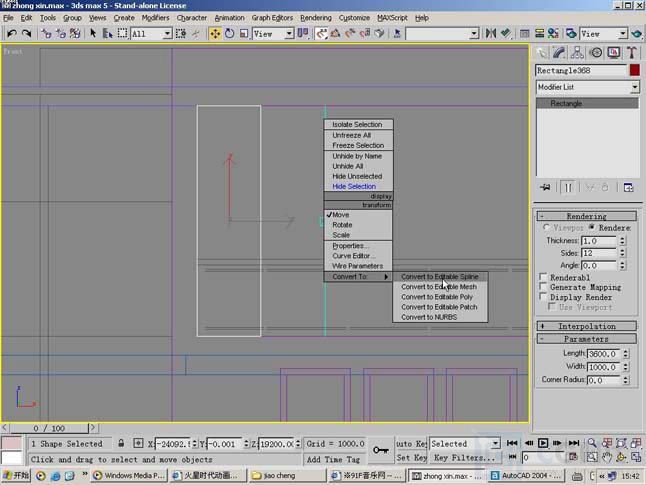Click the Length value field
646x485 pixels.
604,354
